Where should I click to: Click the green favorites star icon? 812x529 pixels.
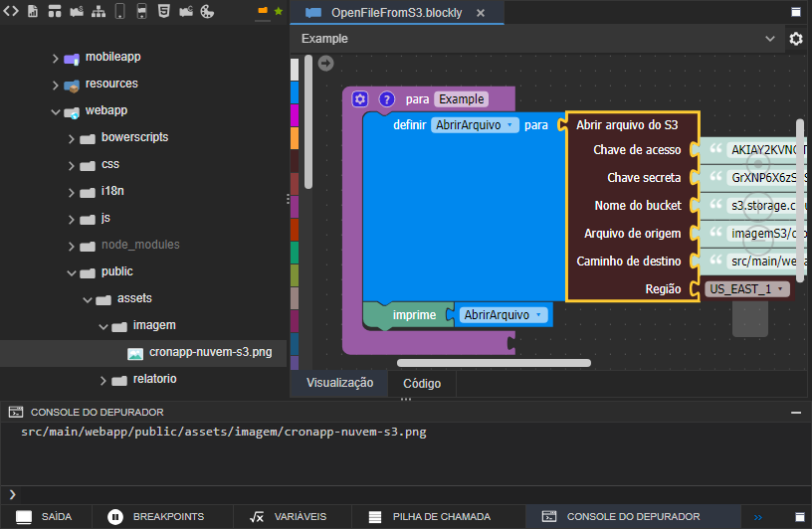point(279,11)
